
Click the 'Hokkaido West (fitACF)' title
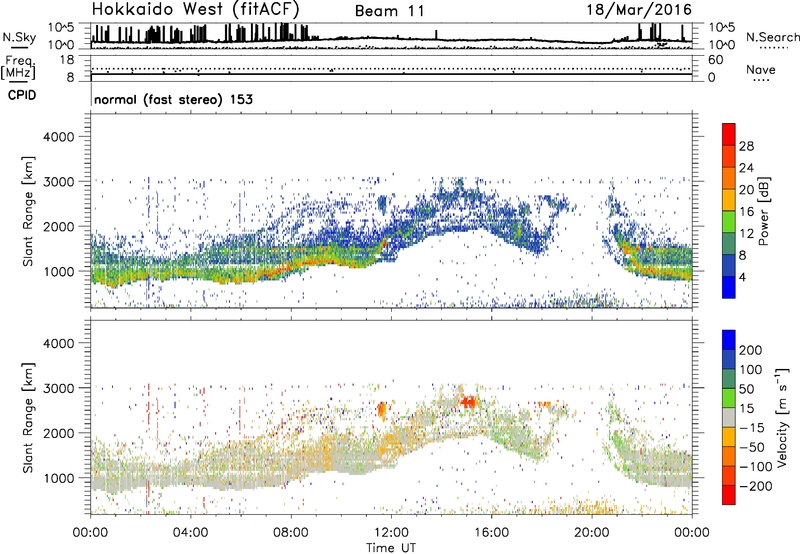click(195, 9)
